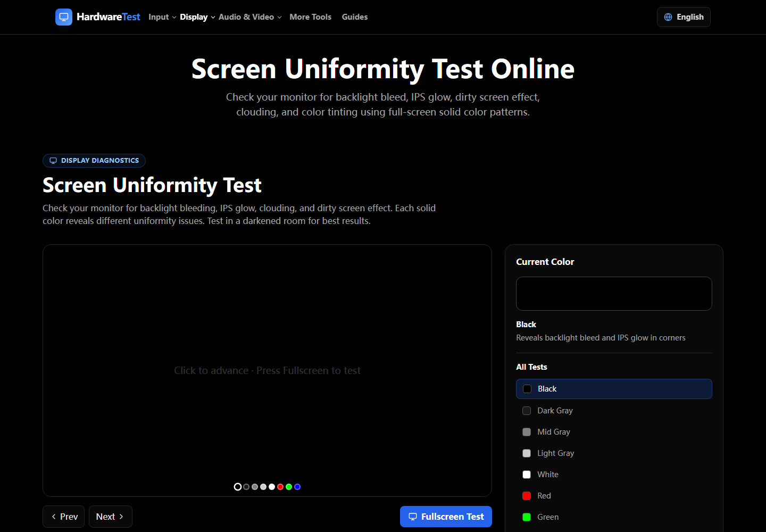
Task: Click the mid gray dot in preview indicators
Action: (255, 487)
